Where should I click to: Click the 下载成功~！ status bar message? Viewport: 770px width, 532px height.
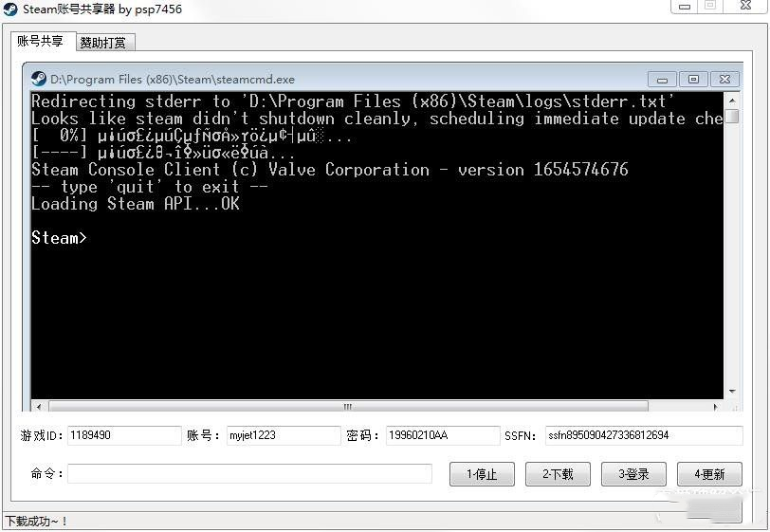pos(36,522)
